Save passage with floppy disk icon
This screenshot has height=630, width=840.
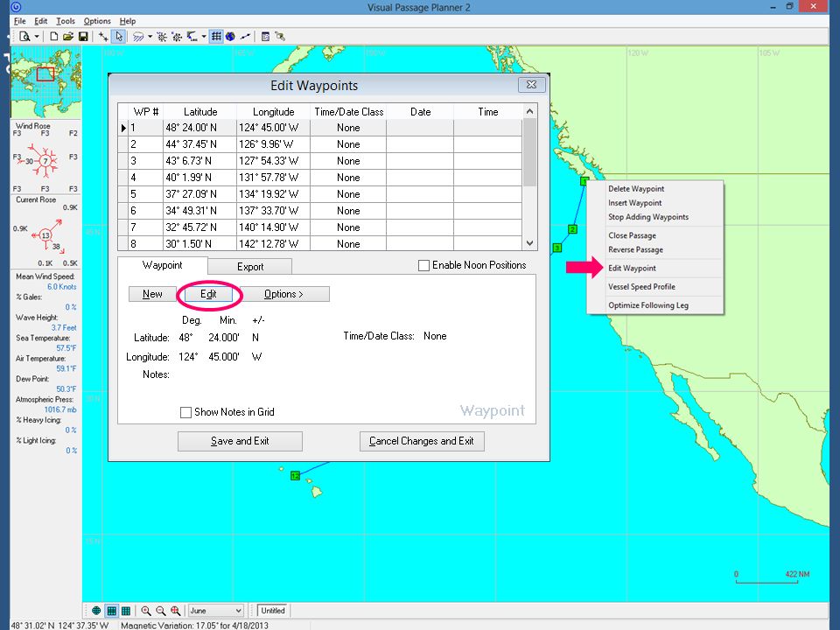pos(83,37)
